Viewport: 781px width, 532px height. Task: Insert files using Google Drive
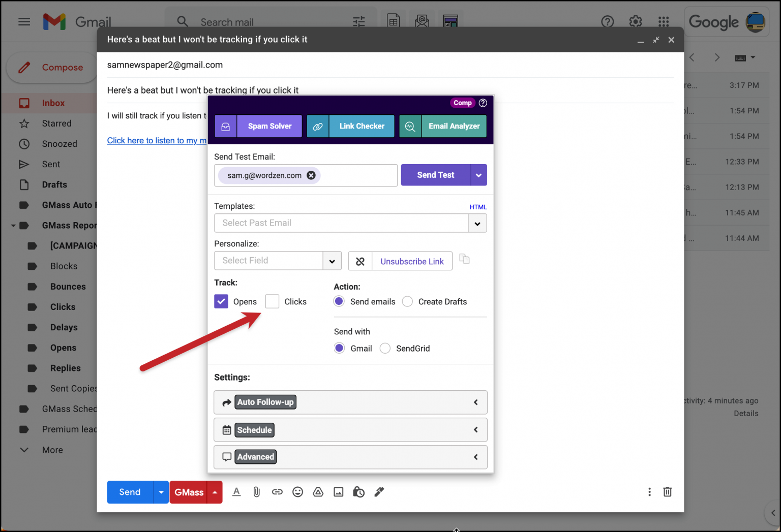(x=318, y=492)
